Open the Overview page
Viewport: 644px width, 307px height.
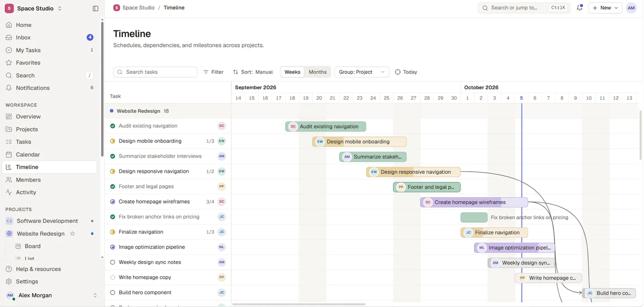51,117
